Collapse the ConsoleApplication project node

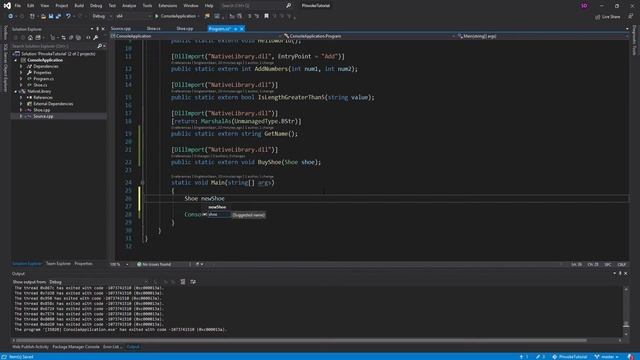click(x=16, y=60)
